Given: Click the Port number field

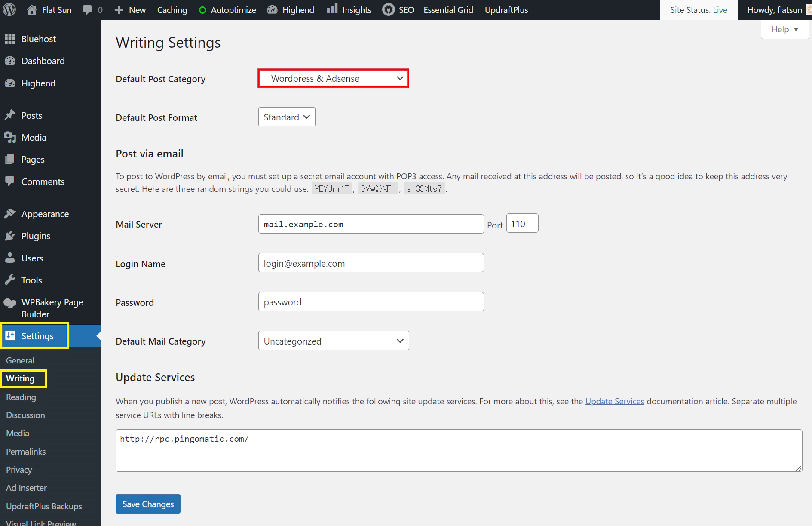Looking at the screenshot, I should tap(522, 224).
